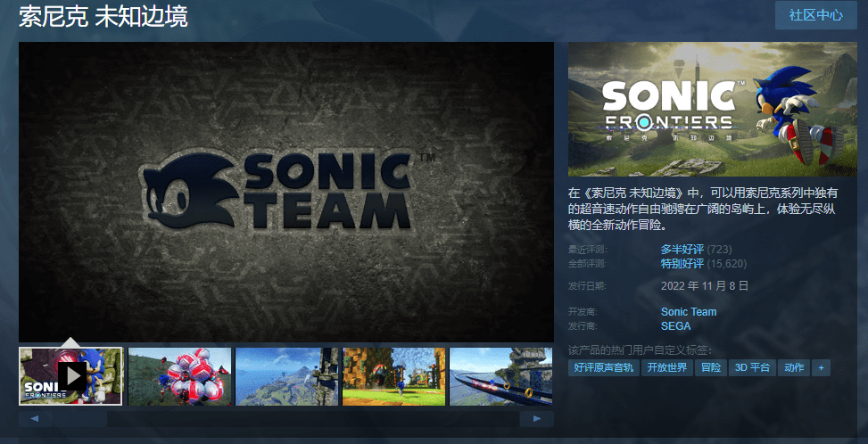
Task: Click the right arrow of thumbnail scroller
Action: point(537,418)
